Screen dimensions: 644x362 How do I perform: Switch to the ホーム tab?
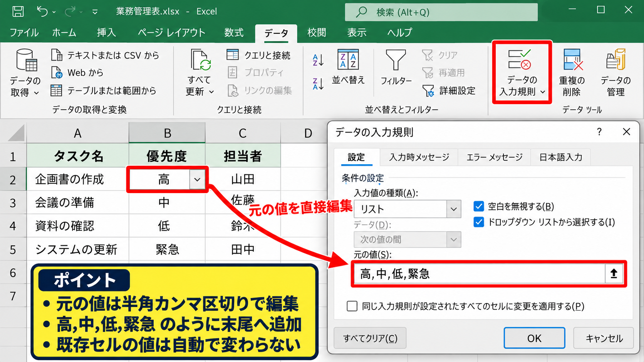(64, 33)
